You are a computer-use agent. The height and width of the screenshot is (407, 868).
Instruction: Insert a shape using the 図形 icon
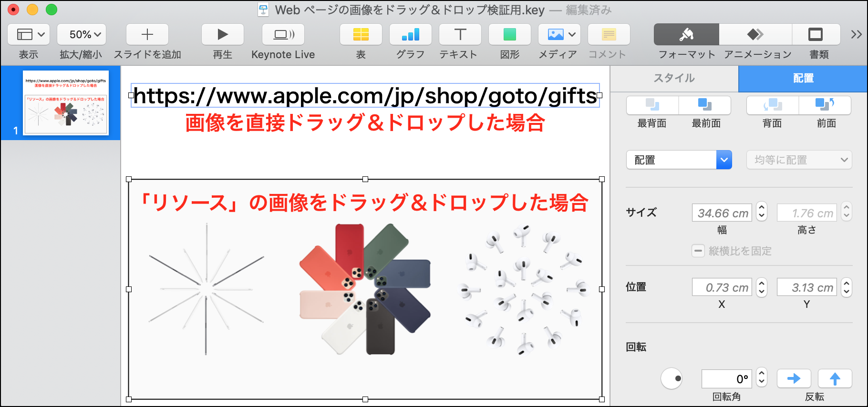click(510, 34)
